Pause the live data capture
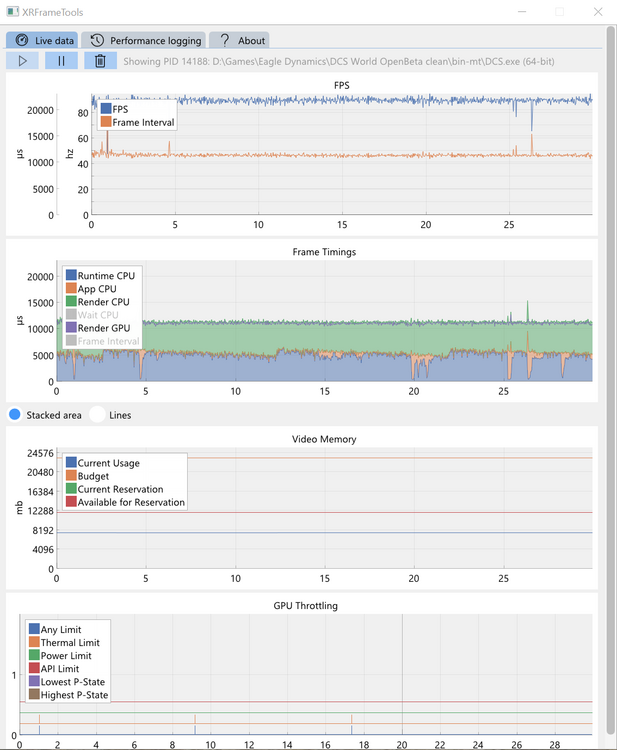617x750 pixels. pyautogui.click(x=61, y=61)
